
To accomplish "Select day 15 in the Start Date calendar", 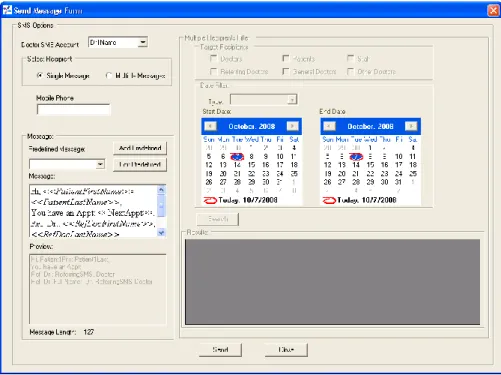I will pos(251,165).
